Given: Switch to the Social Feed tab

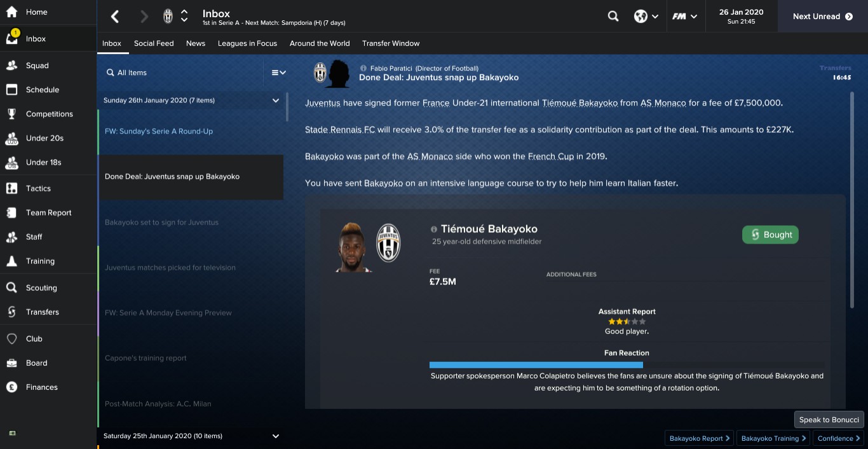Looking at the screenshot, I should point(154,43).
